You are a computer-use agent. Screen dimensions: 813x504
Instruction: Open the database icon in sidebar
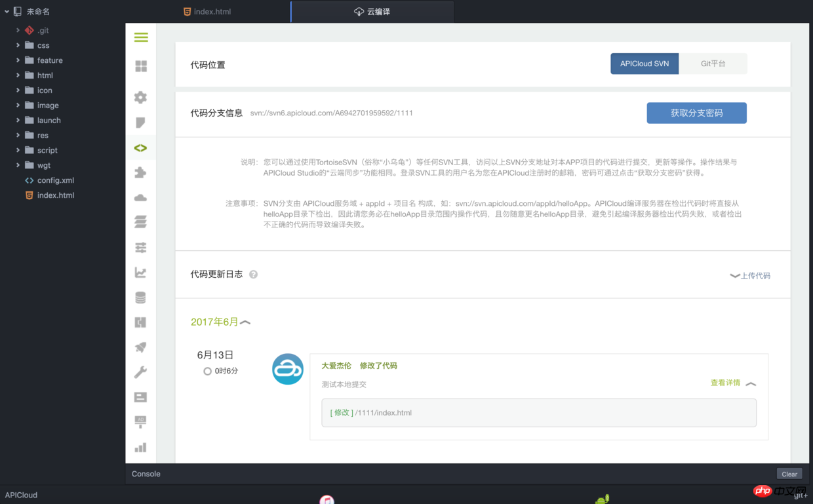(x=140, y=298)
